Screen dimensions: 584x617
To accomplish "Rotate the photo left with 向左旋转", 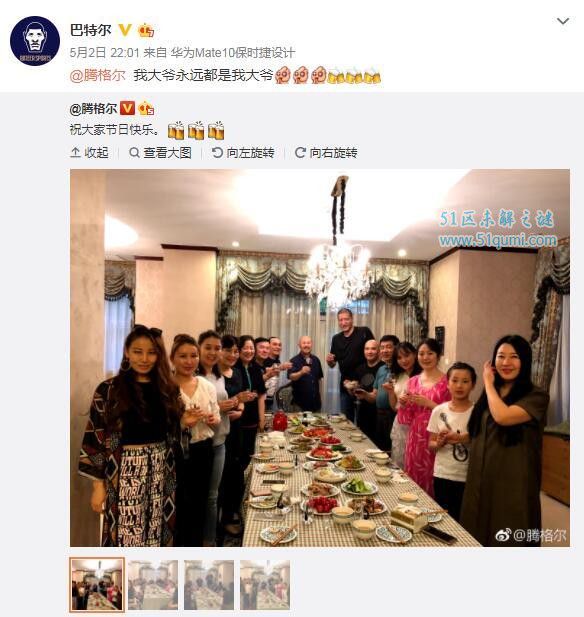I will point(243,153).
